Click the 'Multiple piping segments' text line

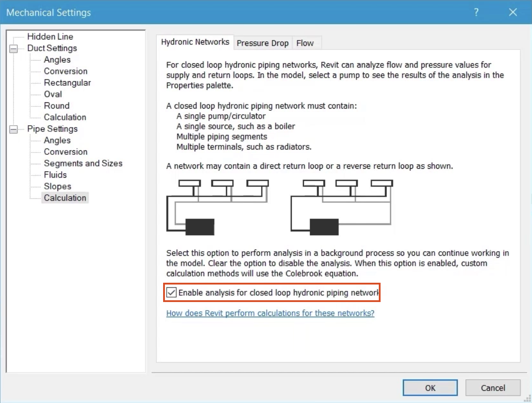click(x=222, y=136)
